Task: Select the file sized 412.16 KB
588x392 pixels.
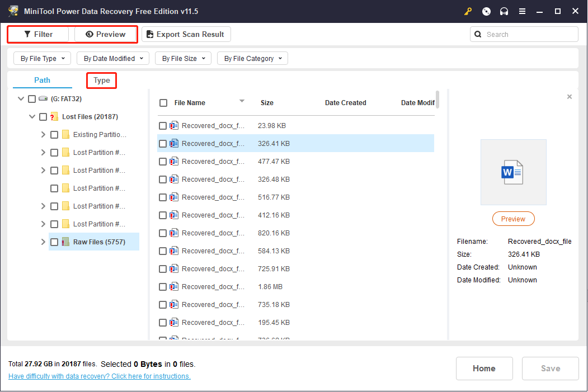Action: (295, 215)
